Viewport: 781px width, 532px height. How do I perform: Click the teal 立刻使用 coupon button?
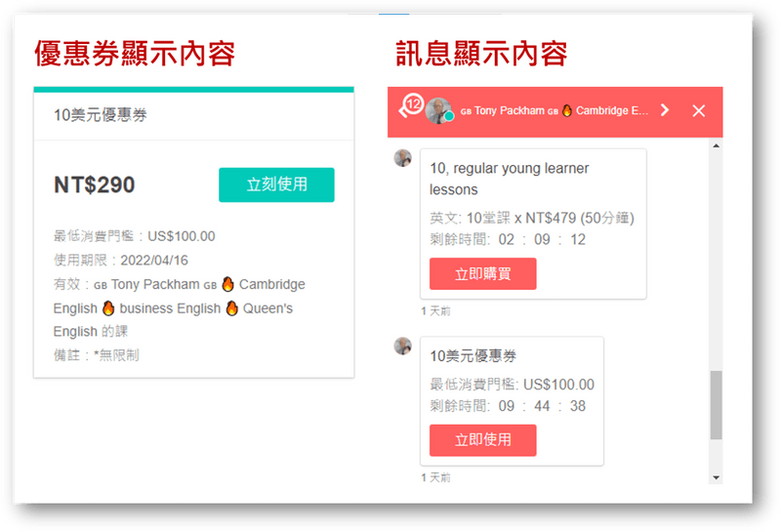pos(276,184)
